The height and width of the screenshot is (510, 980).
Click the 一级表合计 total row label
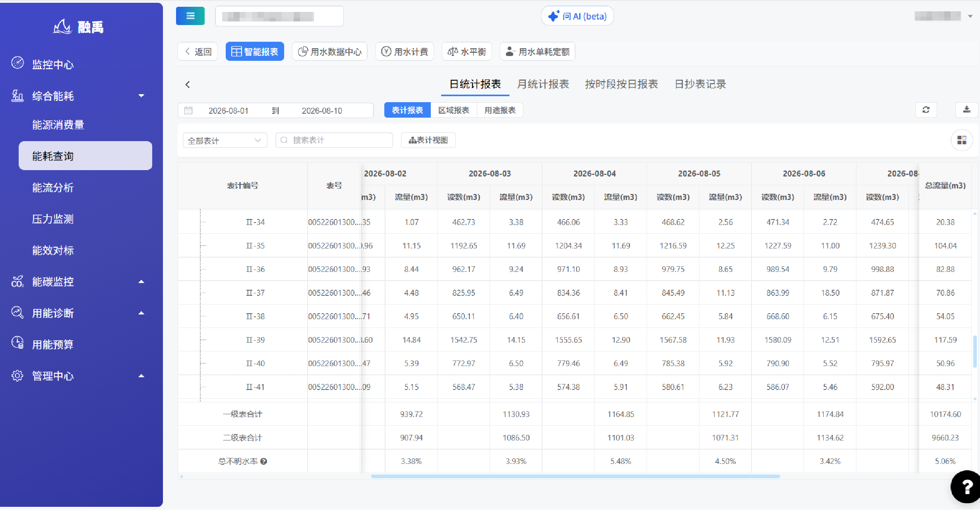coord(242,414)
